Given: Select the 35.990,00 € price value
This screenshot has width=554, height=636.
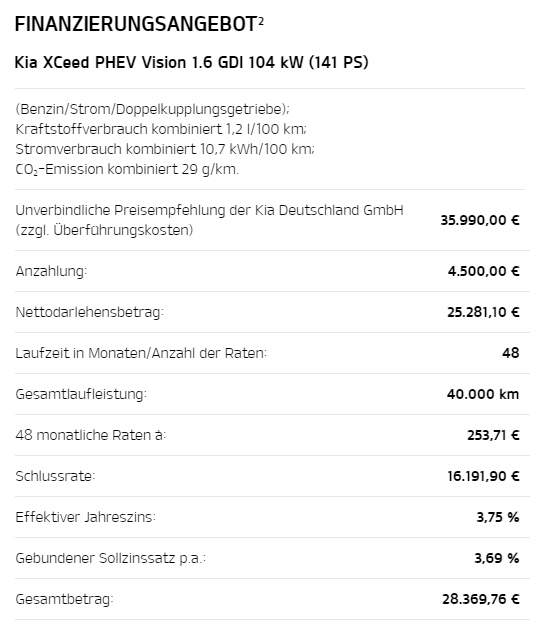Looking at the screenshot, I should coord(480,220).
